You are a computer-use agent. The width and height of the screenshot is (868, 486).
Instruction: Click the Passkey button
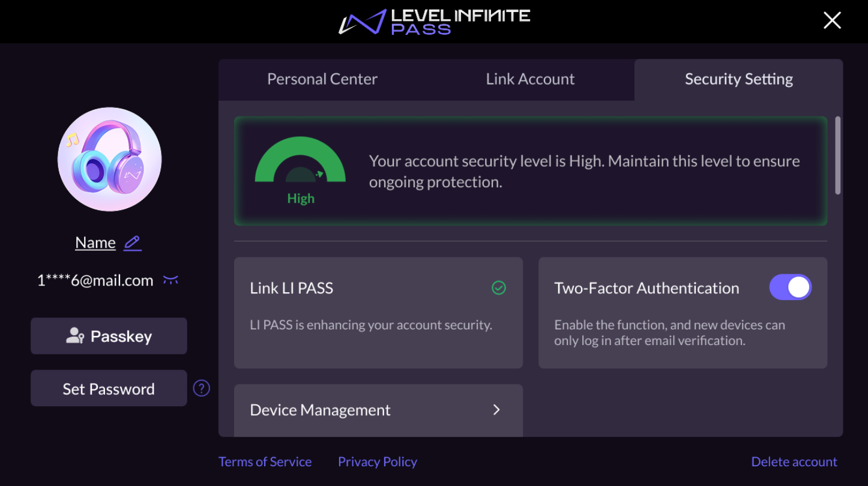click(109, 336)
